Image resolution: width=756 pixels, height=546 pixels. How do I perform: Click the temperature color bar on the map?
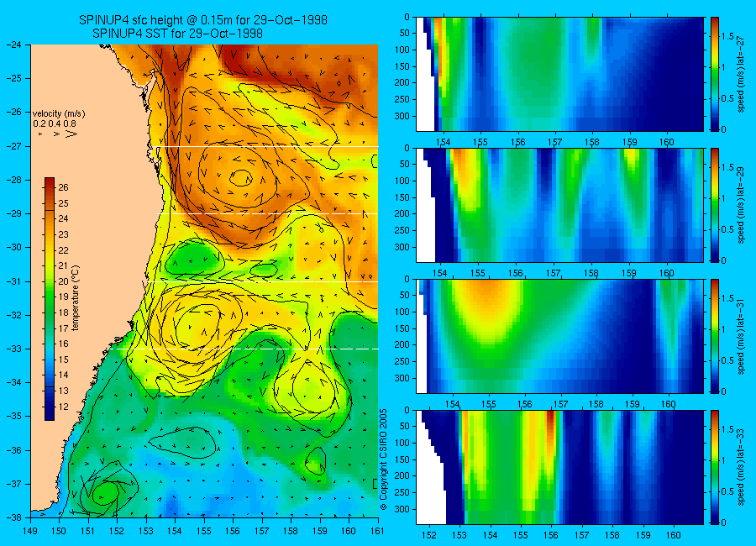pyautogui.click(x=50, y=299)
